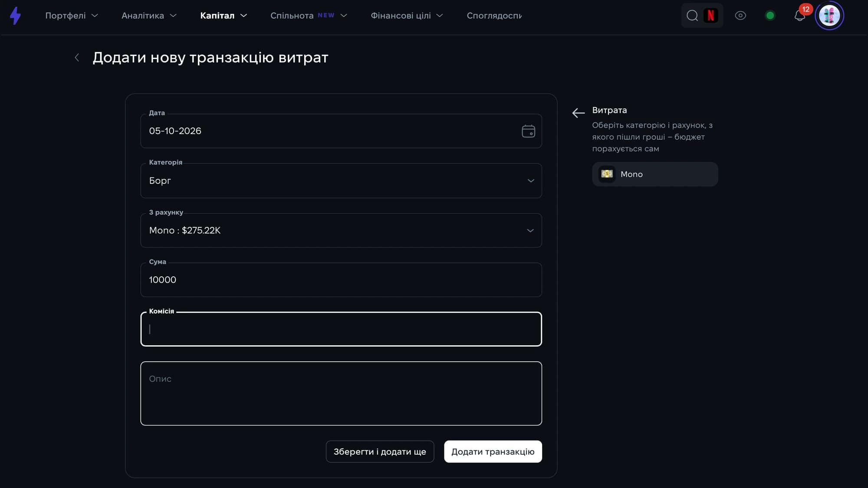The height and width of the screenshot is (488, 868).
Task: Click the lightning bolt logo
Action: (16, 16)
